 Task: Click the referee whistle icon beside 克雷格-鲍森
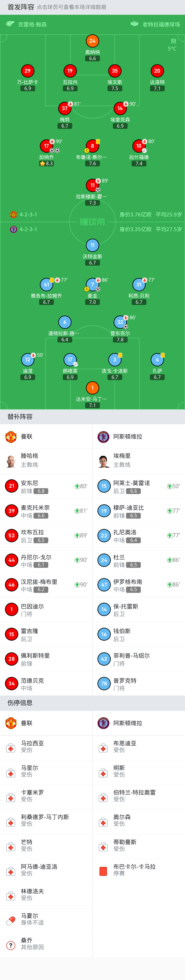pyautogui.click(x=10, y=24)
